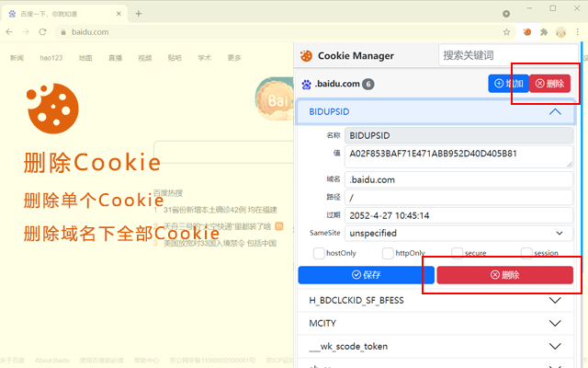Open a new browser tab
The height and width of the screenshot is (368, 588).
[139, 14]
